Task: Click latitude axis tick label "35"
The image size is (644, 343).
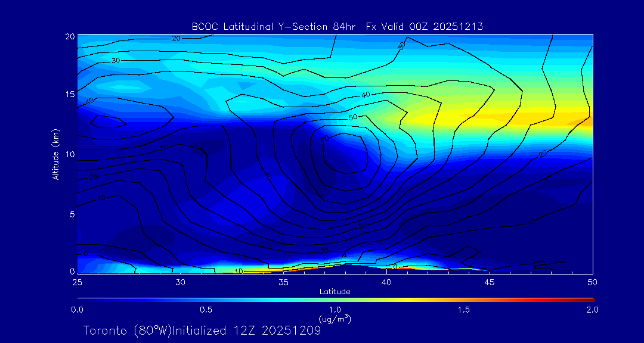Action: (283, 282)
